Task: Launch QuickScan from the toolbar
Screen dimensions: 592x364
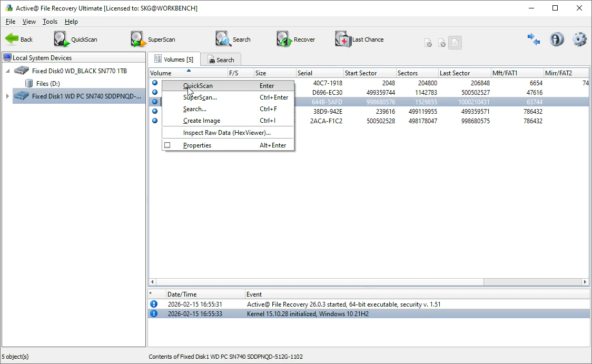Action: (x=62, y=40)
